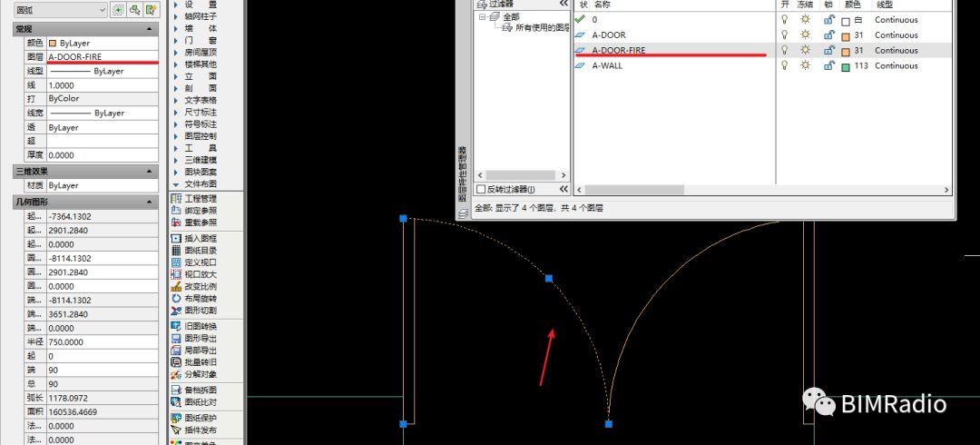This screenshot has height=445, width=980.
Task: Open the 楼梯其他 menu group
Action: [201, 64]
